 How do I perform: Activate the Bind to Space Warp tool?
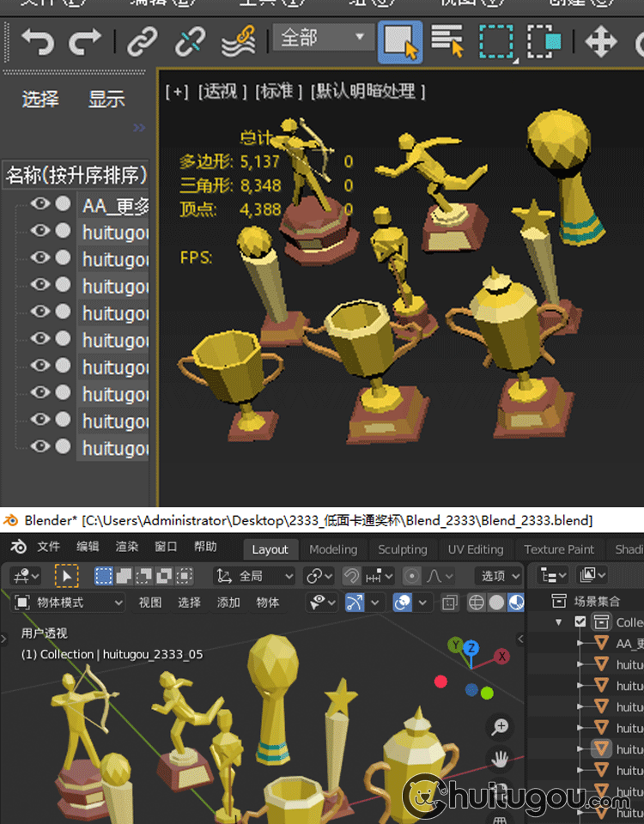(x=239, y=41)
